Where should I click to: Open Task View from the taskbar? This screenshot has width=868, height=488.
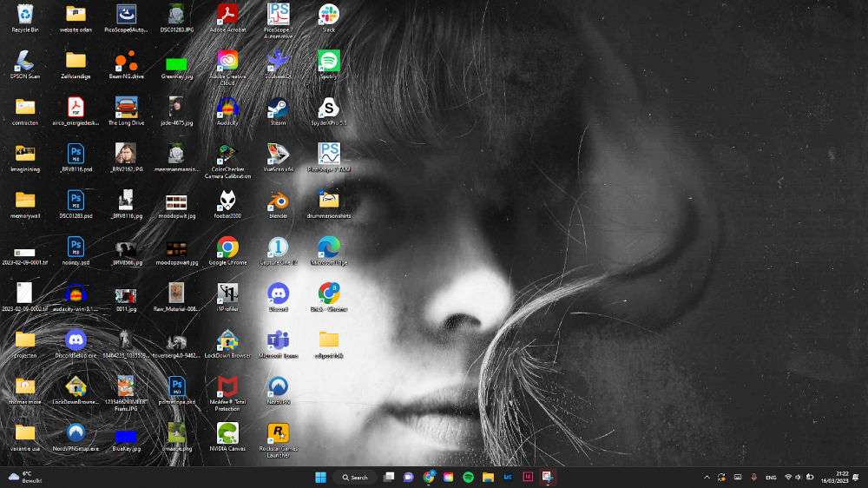pyautogui.click(x=389, y=477)
